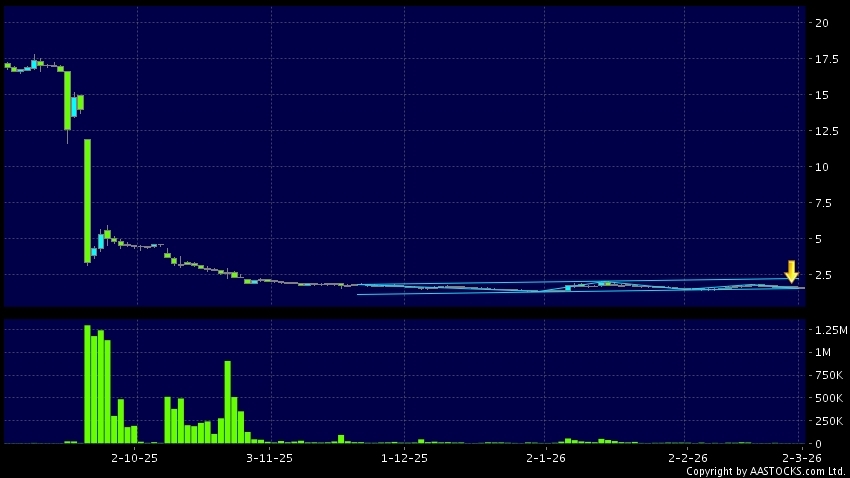The width and height of the screenshot is (850, 478).
Task: Select the 3-11-25 date label
Action: (x=269, y=457)
